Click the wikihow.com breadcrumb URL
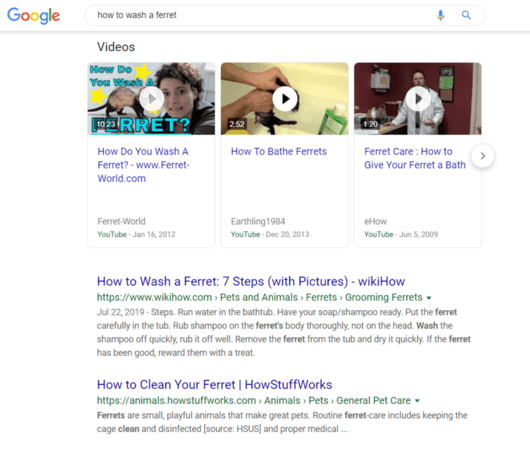Viewport: 530px width, 450px height. coord(260,297)
